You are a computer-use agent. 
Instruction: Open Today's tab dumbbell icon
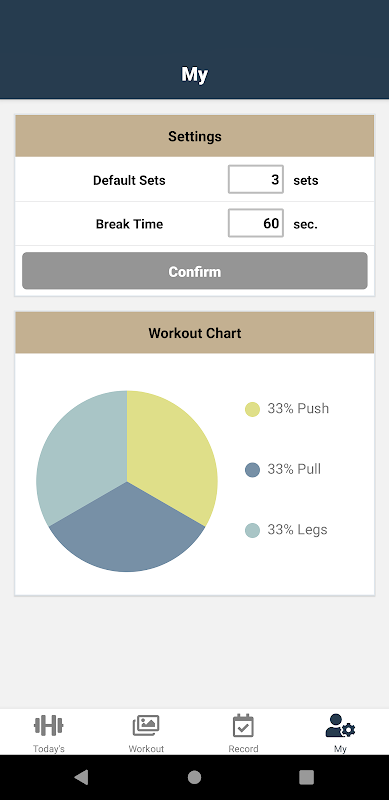tap(48, 725)
